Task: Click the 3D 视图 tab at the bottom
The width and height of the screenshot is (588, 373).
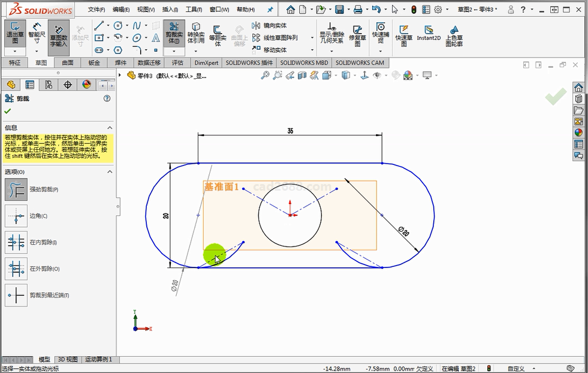Action: point(67,359)
